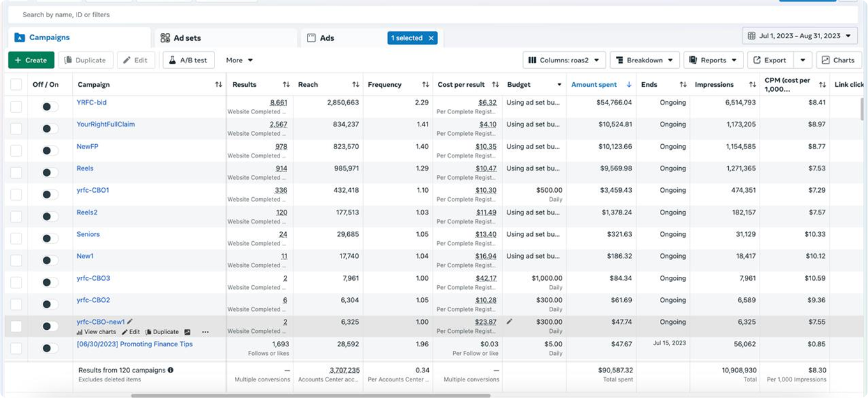This screenshot has width=868, height=398.
Task: Open the Export options arrow dropdown
Action: point(803,60)
